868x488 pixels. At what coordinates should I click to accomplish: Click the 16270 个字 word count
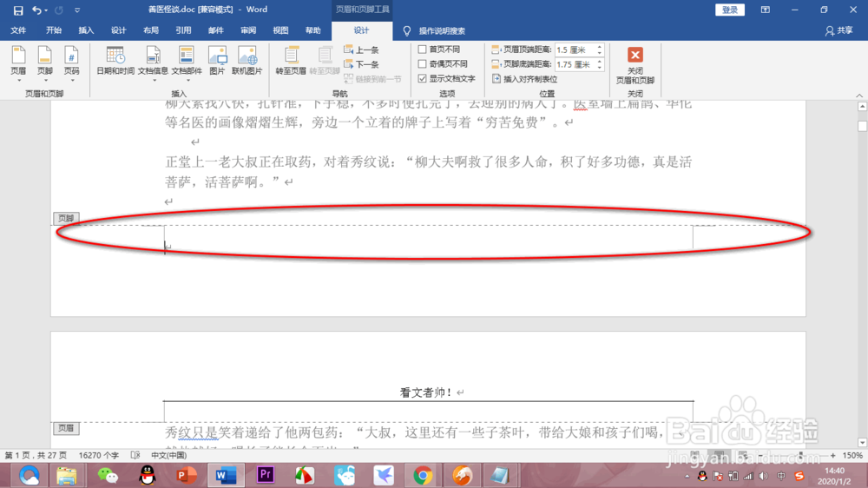[99, 455]
